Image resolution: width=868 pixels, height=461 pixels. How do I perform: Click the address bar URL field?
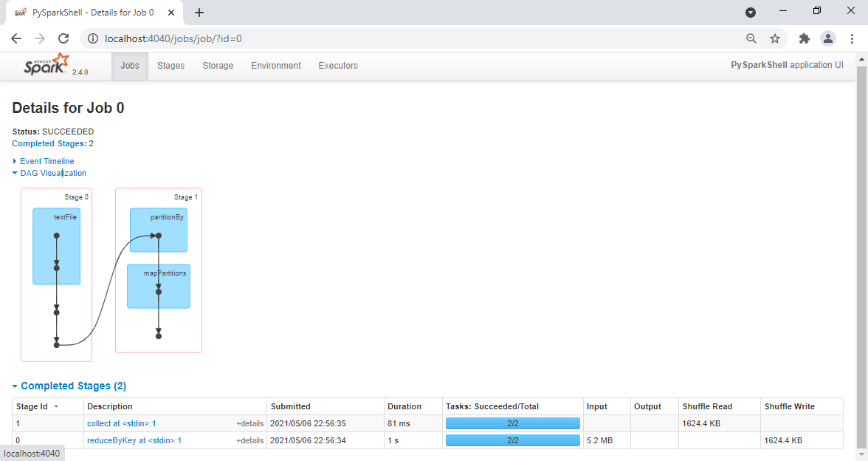[413, 38]
